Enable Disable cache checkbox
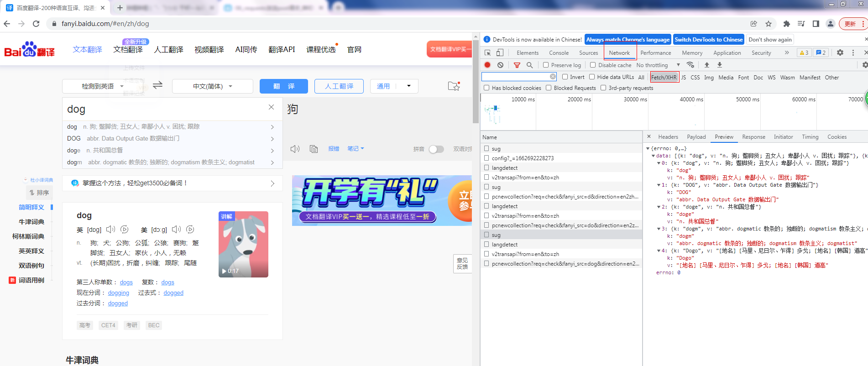 tap(593, 65)
